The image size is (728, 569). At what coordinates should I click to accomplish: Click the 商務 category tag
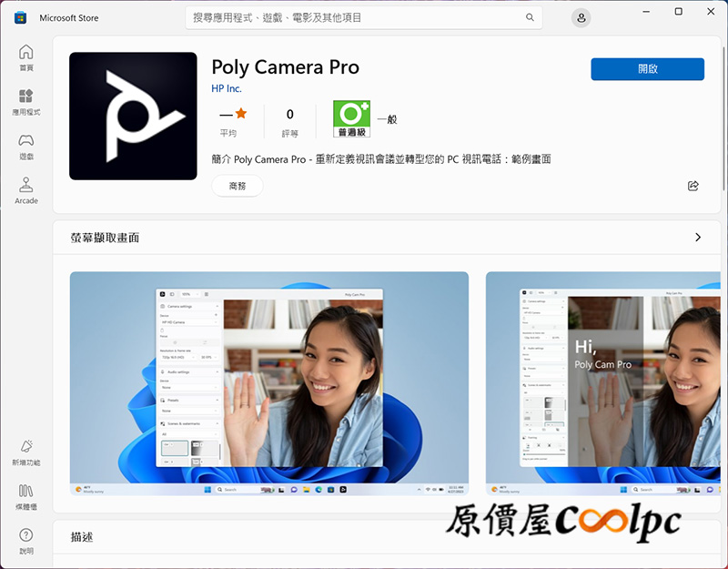238,186
